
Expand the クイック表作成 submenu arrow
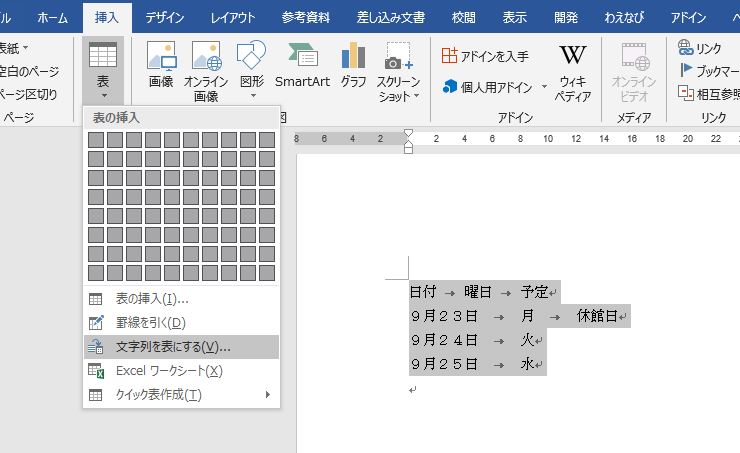point(268,394)
